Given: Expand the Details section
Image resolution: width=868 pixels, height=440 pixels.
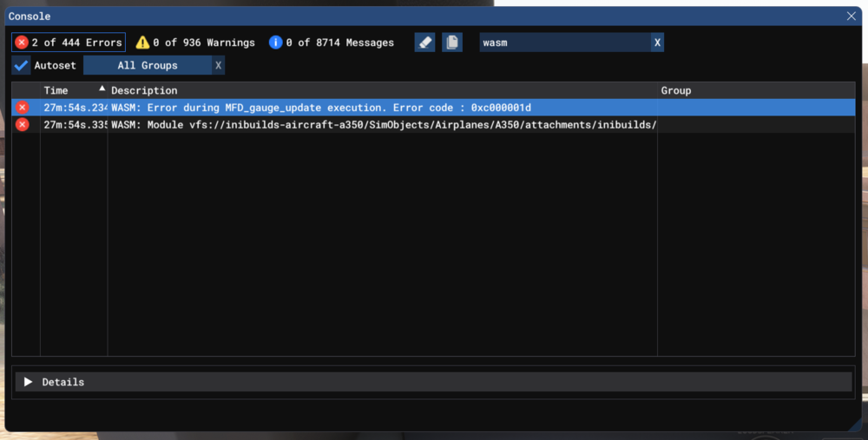Looking at the screenshot, I should point(29,382).
